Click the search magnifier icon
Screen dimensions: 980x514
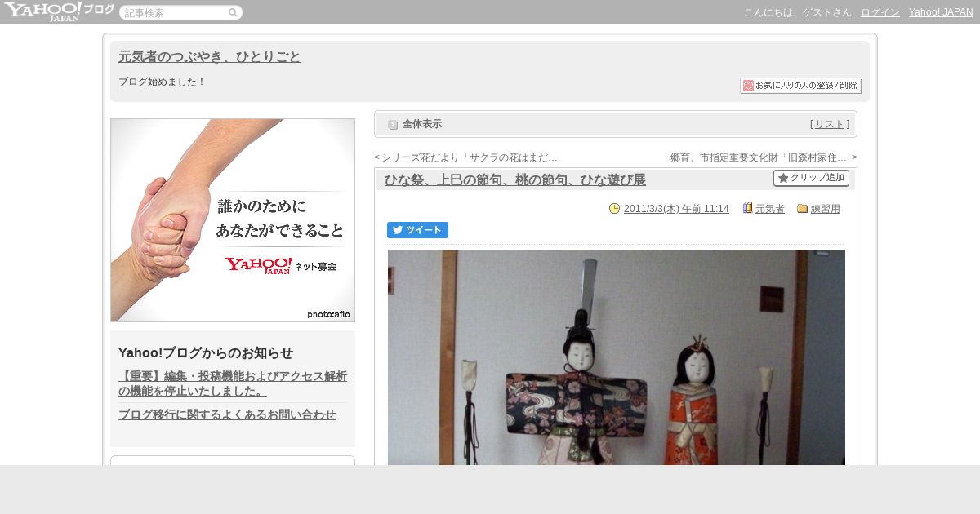coord(233,13)
